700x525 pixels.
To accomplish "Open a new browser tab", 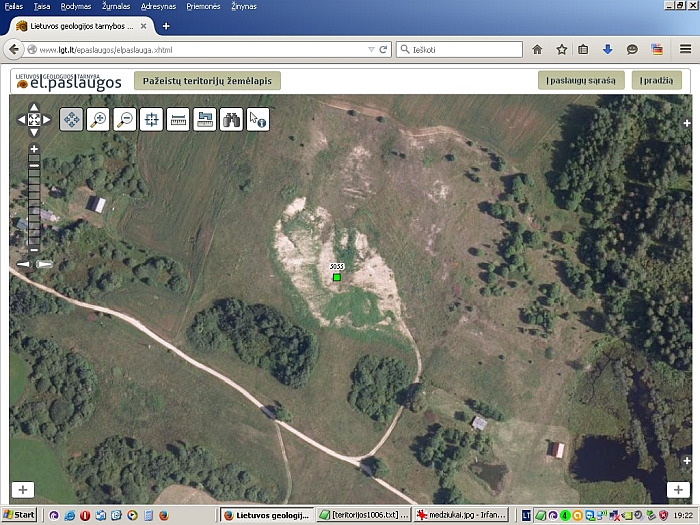I will pyautogui.click(x=166, y=26).
